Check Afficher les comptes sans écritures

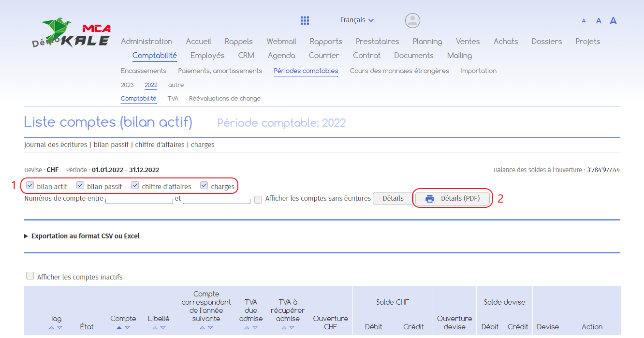(x=259, y=199)
